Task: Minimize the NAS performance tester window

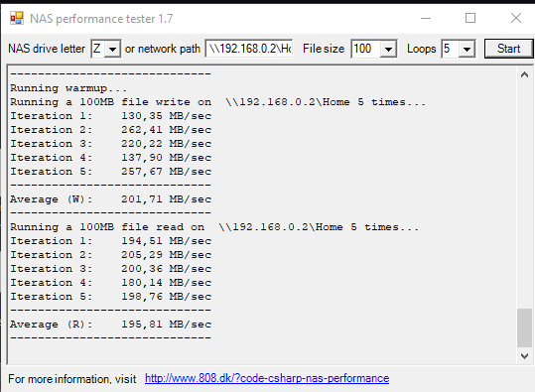Action: point(426,18)
